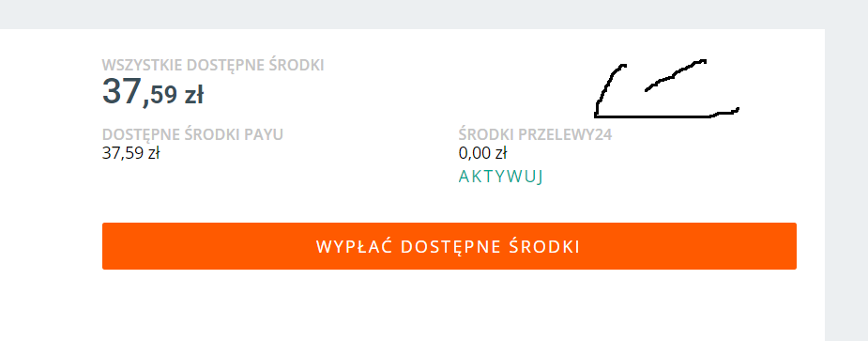
Task: Click the large bold 37 total digits
Action: coord(122,91)
